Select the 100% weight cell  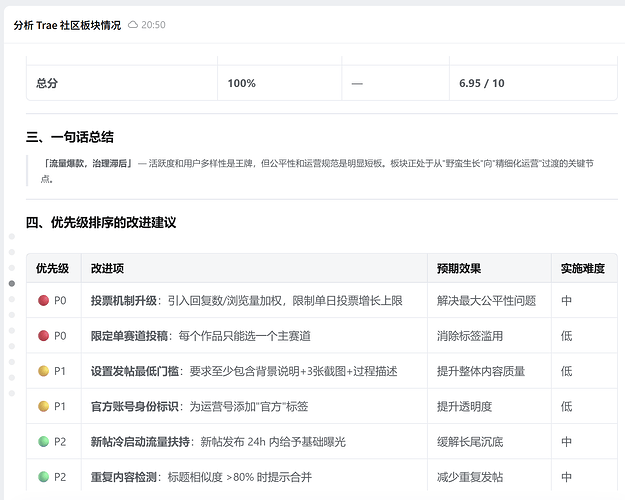pyautogui.click(x=279, y=83)
